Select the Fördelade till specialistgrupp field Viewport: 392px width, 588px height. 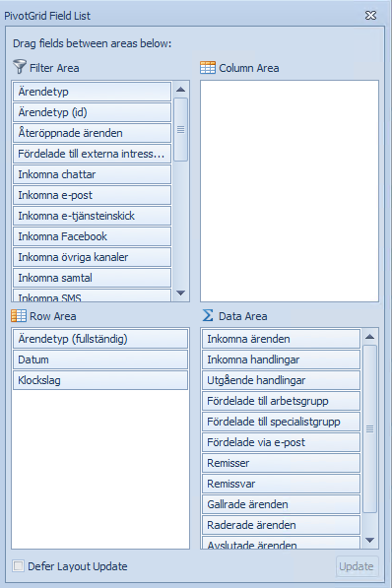click(x=281, y=422)
